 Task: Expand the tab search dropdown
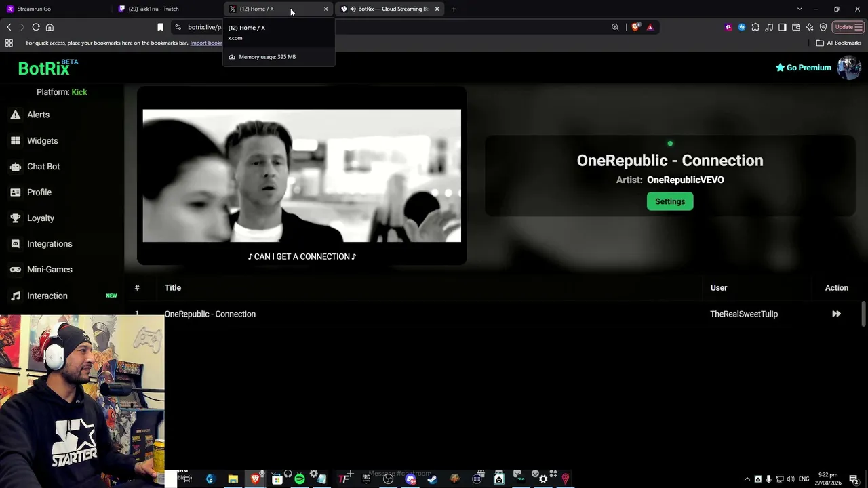(x=800, y=9)
